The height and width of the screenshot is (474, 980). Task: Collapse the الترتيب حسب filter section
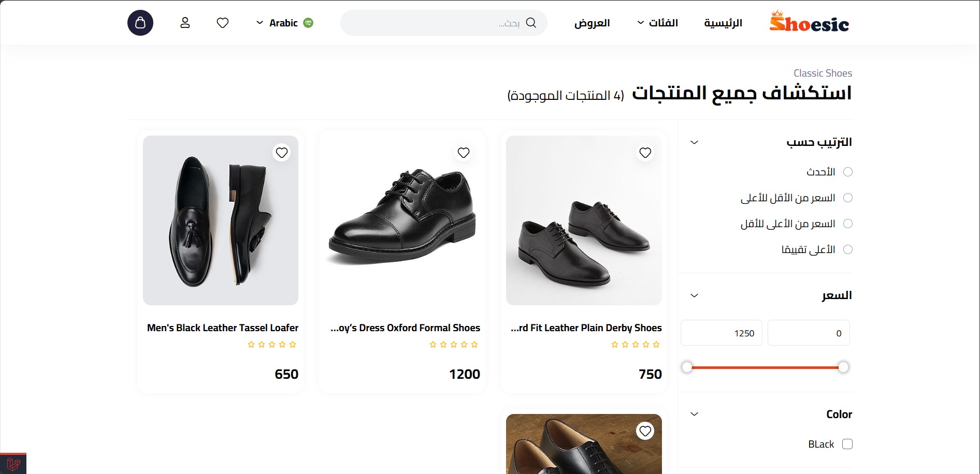(x=695, y=142)
